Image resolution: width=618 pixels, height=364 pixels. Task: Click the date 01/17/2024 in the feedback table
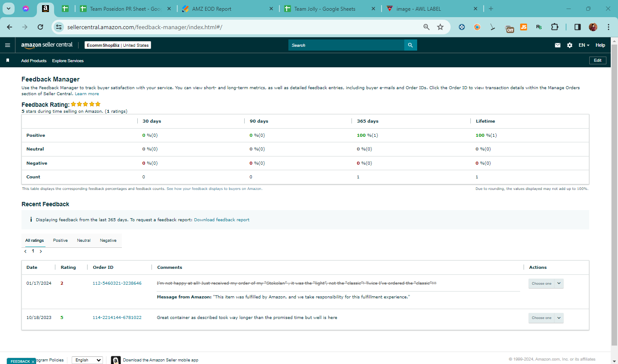pos(39,283)
